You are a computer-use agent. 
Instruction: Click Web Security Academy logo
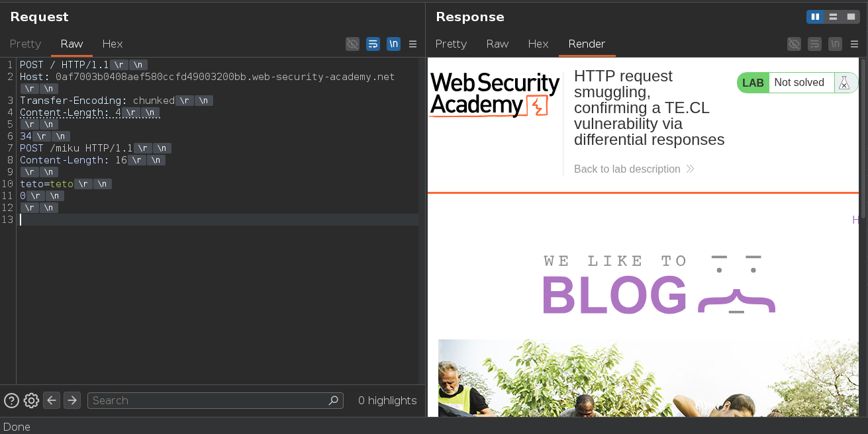[495, 95]
